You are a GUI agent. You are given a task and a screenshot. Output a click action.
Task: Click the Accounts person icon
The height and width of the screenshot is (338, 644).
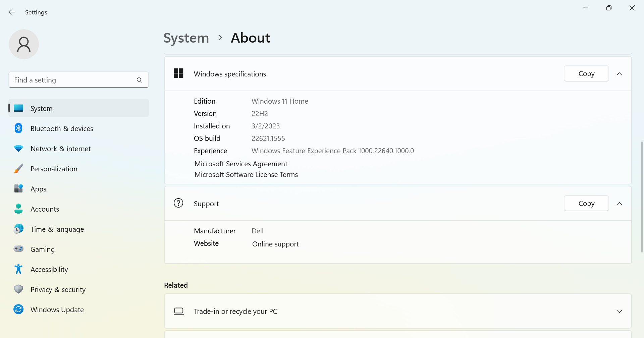coord(18,209)
